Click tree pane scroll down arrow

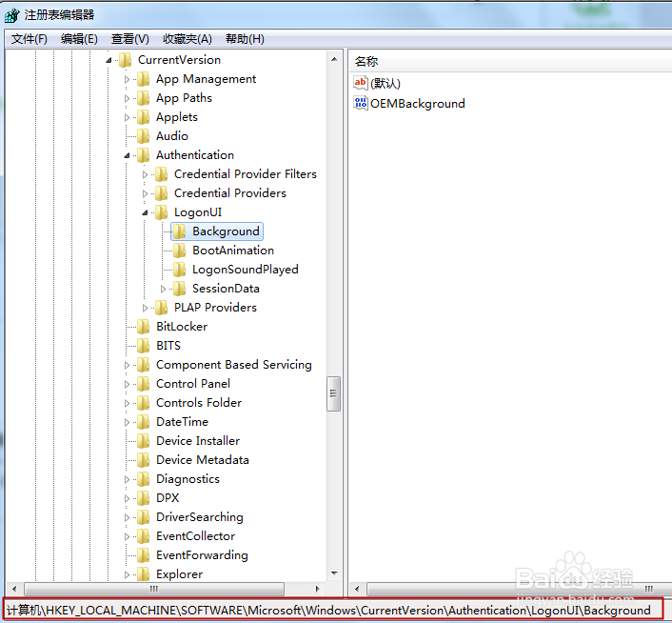[x=334, y=573]
